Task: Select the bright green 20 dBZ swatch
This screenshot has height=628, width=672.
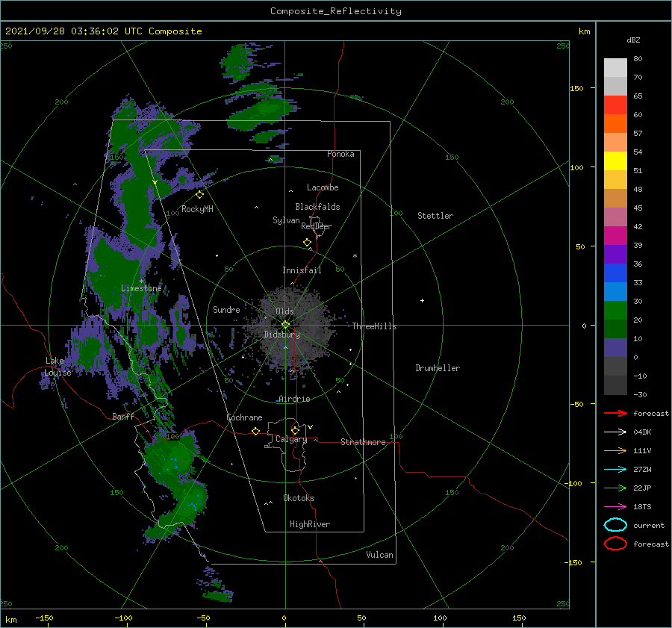Action: tap(615, 311)
